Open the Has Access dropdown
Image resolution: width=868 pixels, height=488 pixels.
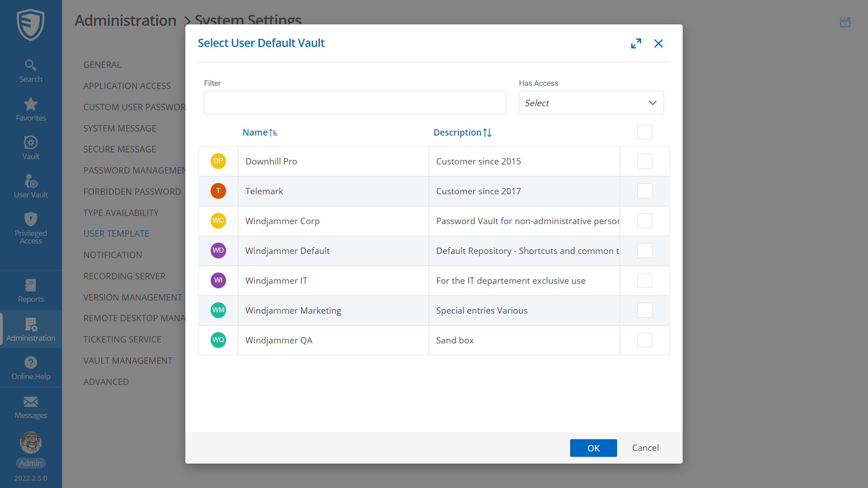tap(591, 103)
